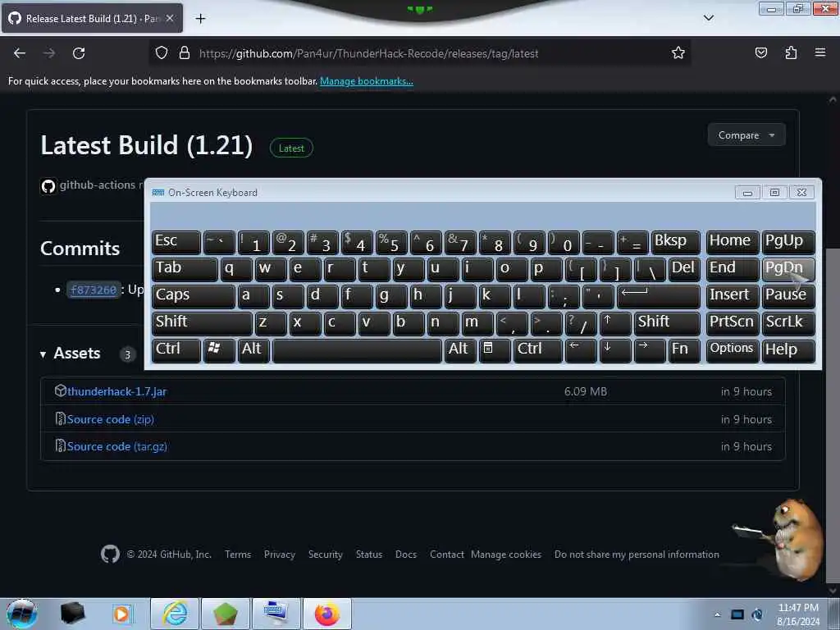Open the Firefox hamburger menu
This screenshot has width=840, height=630.
(x=820, y=52)
